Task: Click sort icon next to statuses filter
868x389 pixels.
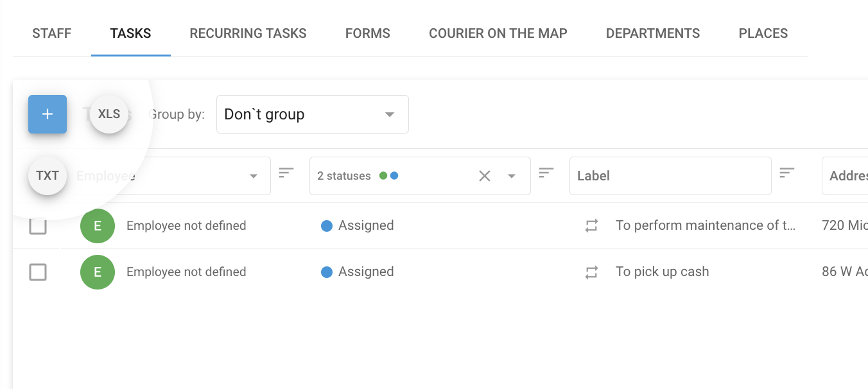Action: tap(546, 173)
